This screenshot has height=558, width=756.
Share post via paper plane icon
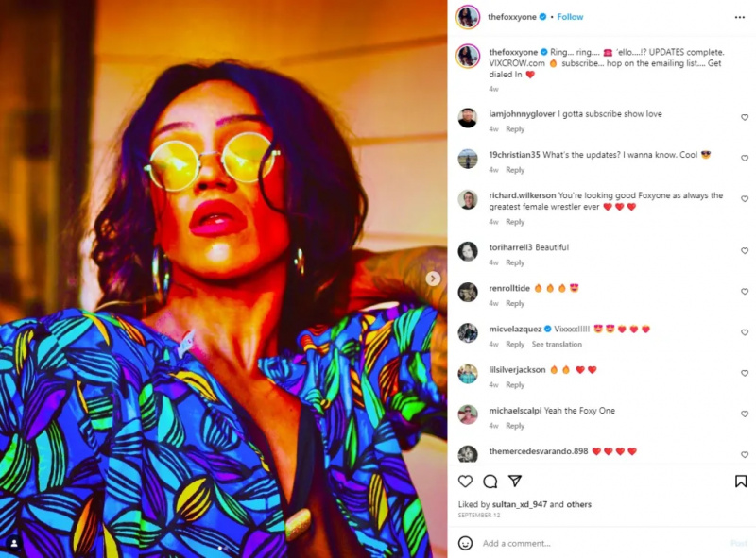515,481
